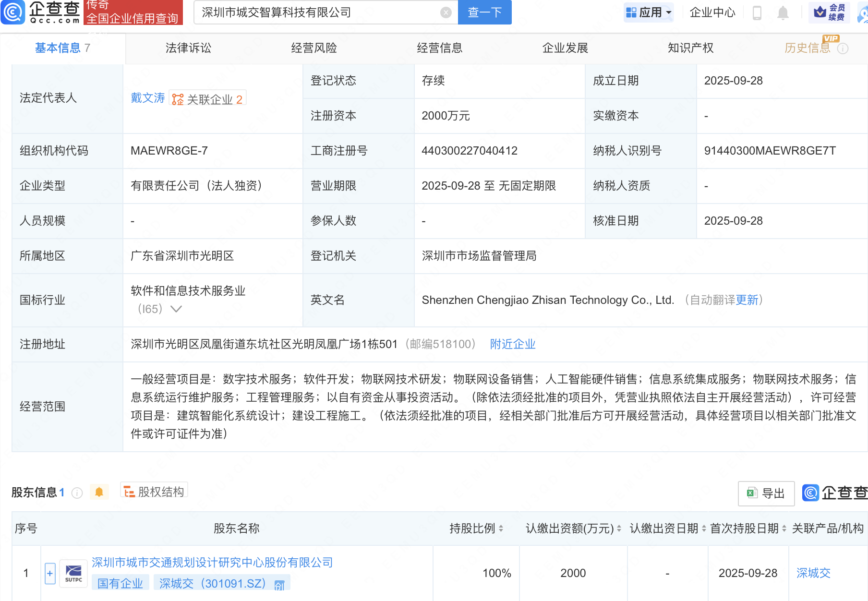Viewport: 868px width, 601px height.
Task: Open the 股权结构 chart icon
Action: click(128, 491)
